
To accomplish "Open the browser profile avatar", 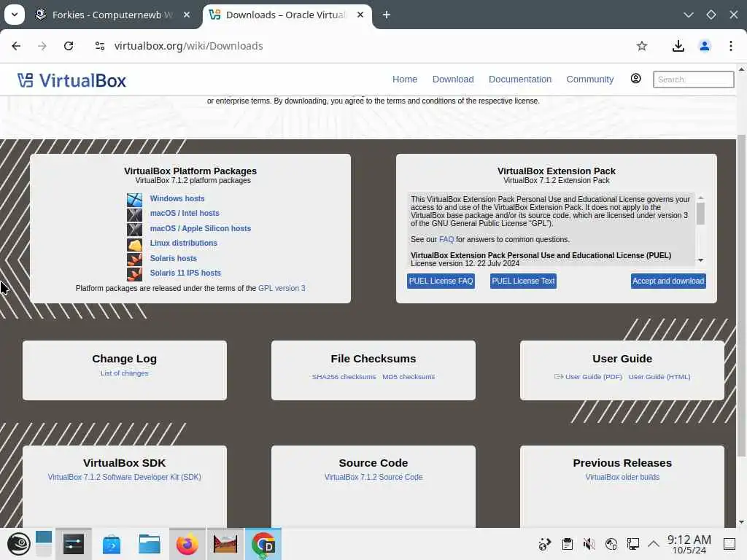I will pos(705,46).
